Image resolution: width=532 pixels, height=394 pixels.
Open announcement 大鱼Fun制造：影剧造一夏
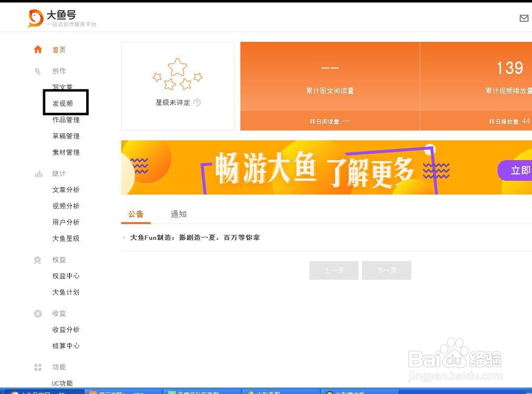195,237
